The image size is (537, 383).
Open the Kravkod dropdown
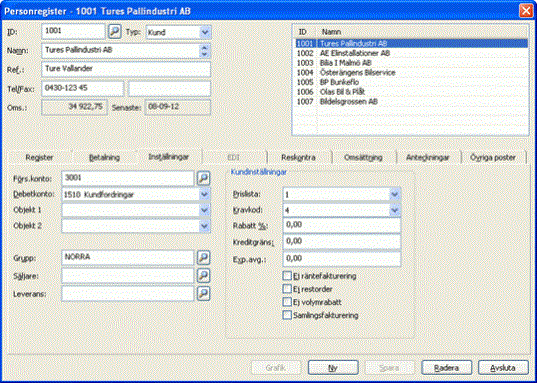pos(395,210)
